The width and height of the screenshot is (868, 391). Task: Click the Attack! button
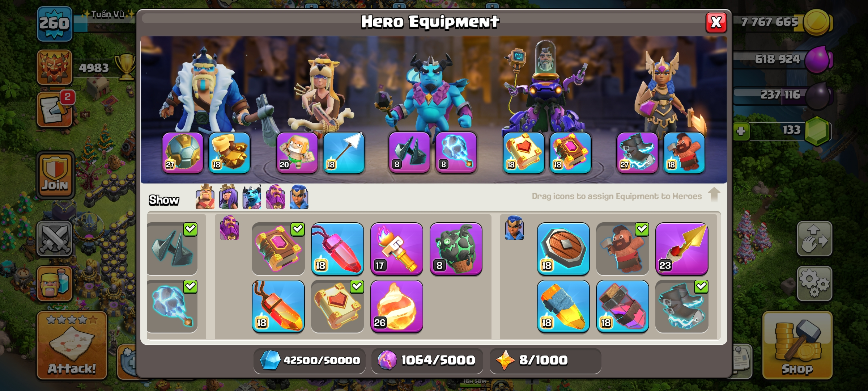(x=72, y=345)
